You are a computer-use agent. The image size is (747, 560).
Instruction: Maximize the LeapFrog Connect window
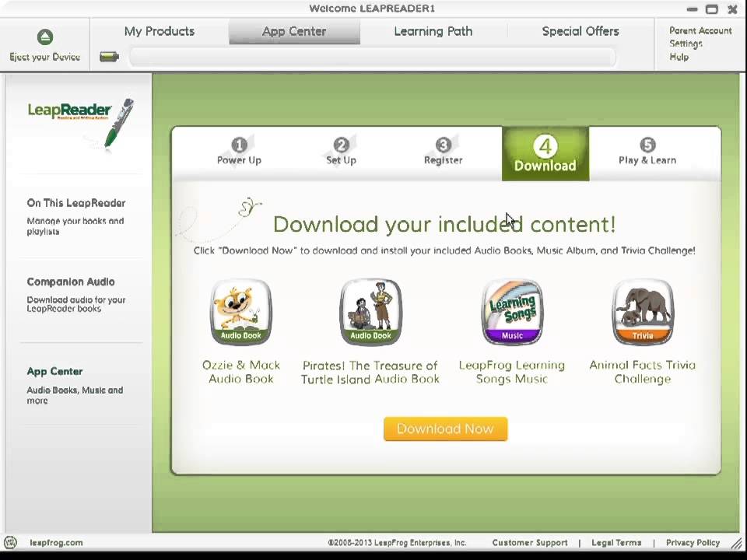[x=712, y=9]
